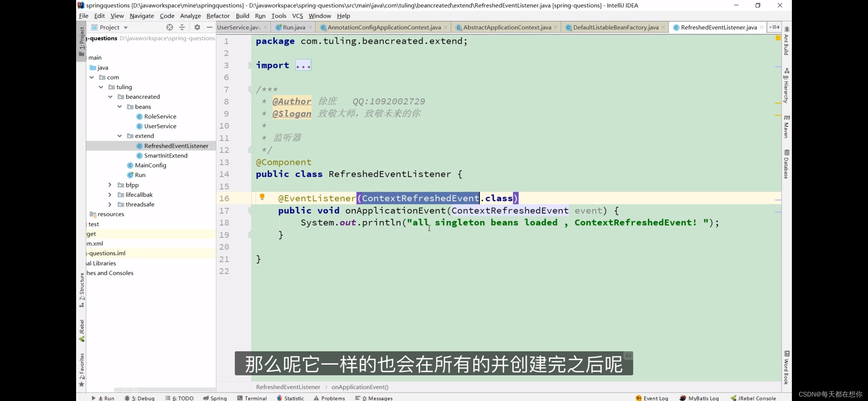This screenshot has height=401, width=868.
Task: Open RoleService in project tree
Action: click(160, 117)
